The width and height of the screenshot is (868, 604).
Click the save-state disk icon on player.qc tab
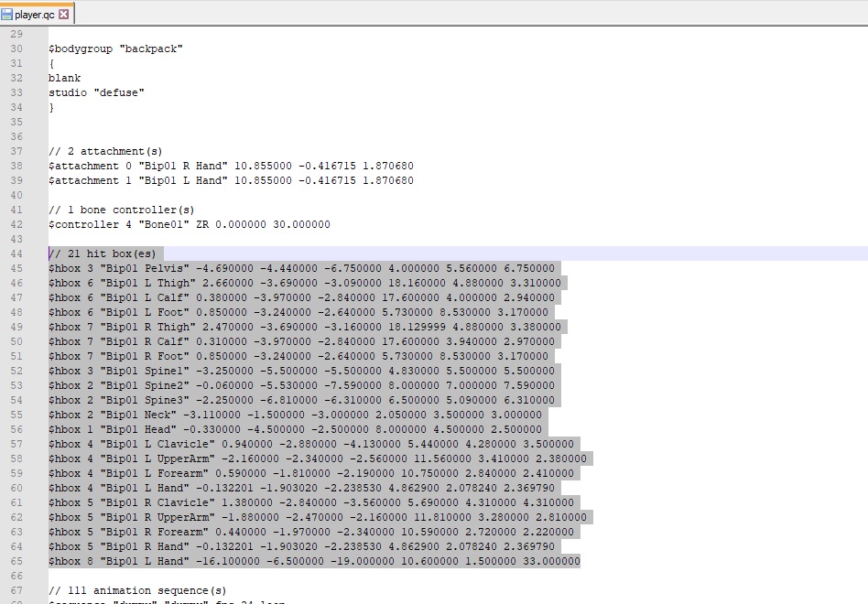click(x=6, y=15)
